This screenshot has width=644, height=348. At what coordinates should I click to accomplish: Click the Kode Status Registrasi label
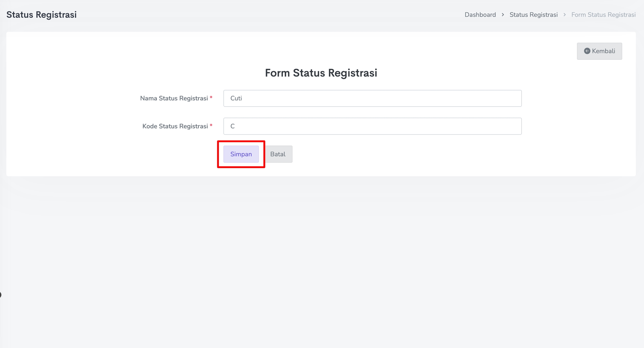[x=175, y=126]
